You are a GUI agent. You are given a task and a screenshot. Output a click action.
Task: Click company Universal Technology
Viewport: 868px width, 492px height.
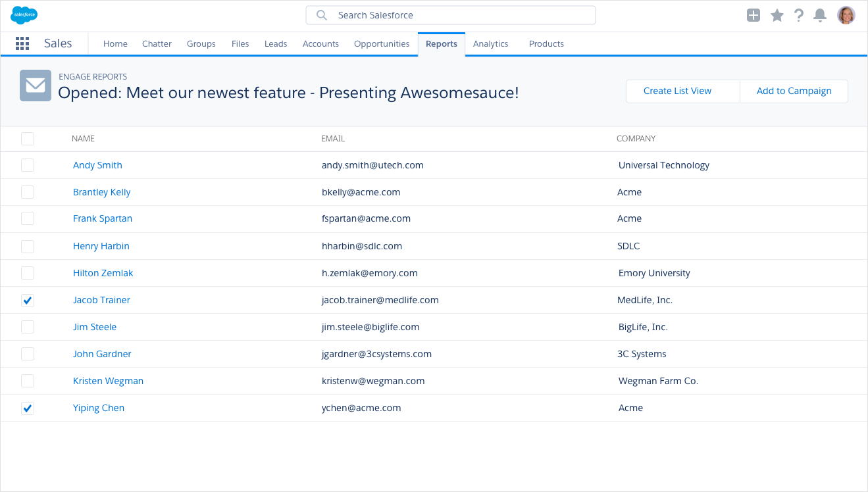[664, 165]
